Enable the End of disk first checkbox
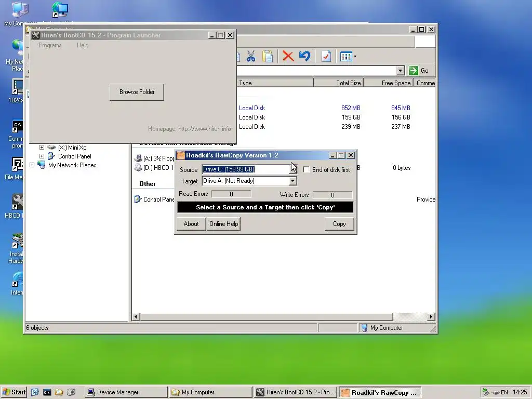 point(306,170)
